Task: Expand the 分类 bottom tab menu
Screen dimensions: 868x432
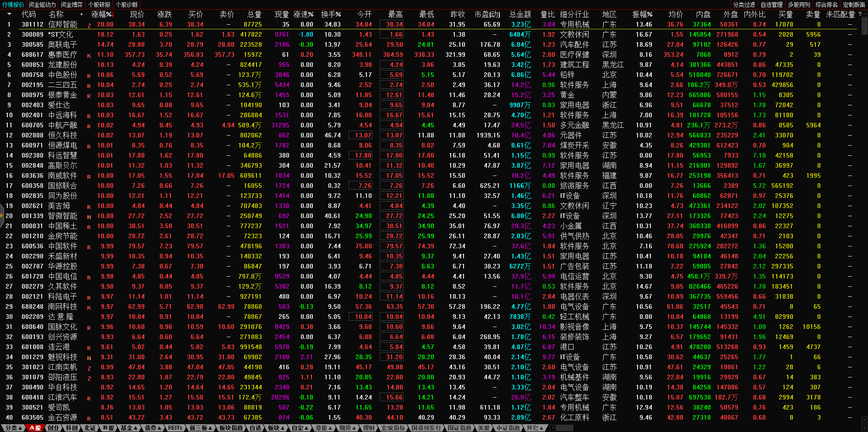Action: tap(13, 428)
